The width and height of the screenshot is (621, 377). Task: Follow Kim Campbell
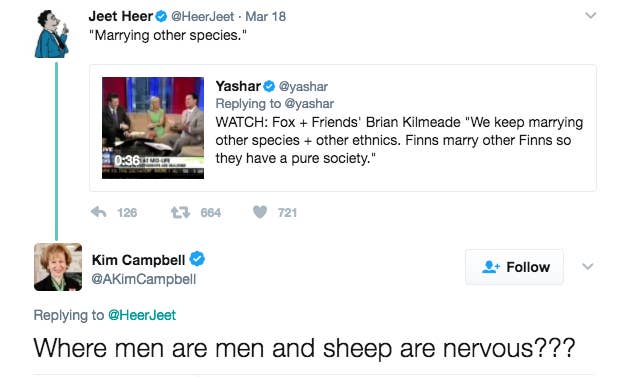point(514,267)
